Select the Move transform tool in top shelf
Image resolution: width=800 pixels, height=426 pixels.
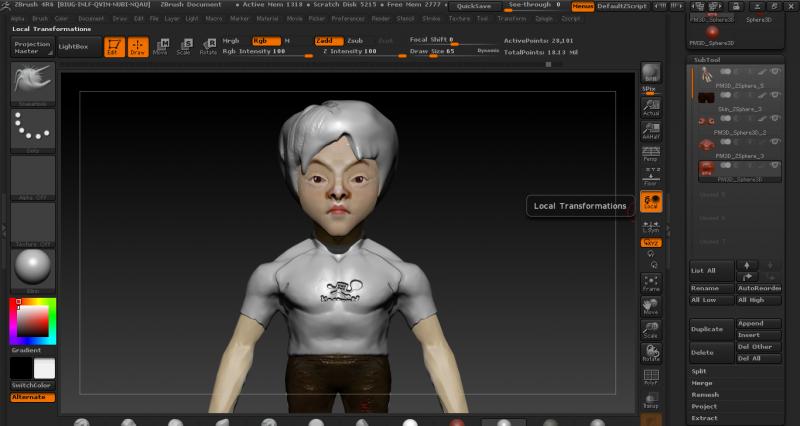coord(161,47)
